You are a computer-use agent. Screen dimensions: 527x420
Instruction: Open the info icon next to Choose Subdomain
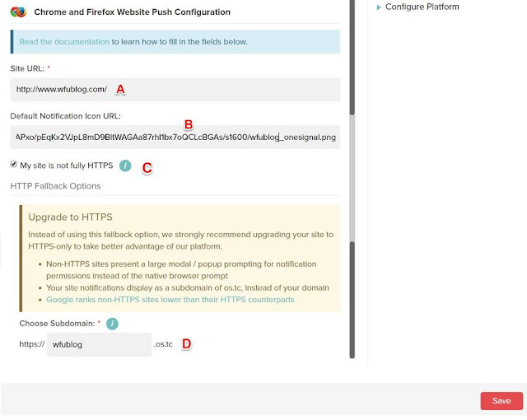pos(112,324)
